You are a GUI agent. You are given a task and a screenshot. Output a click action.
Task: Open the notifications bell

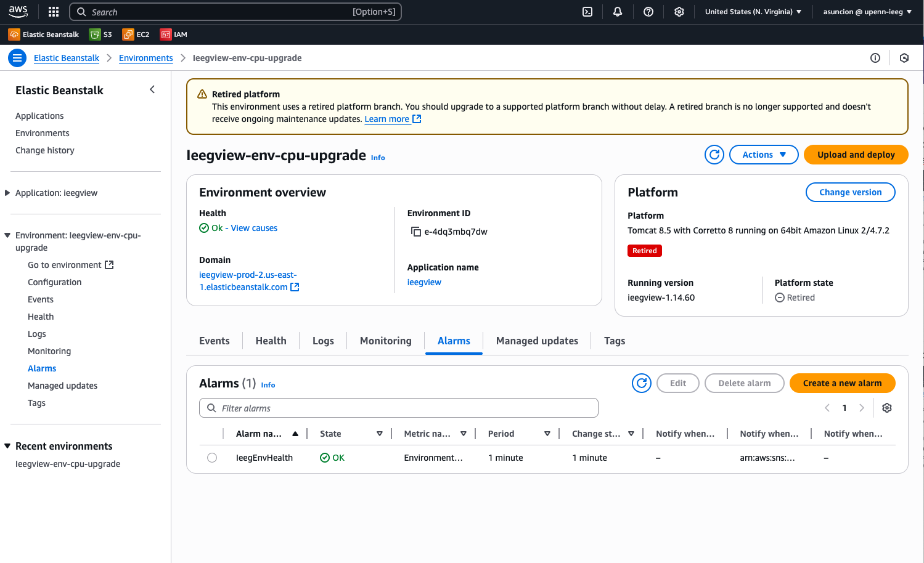coord(617,12)
